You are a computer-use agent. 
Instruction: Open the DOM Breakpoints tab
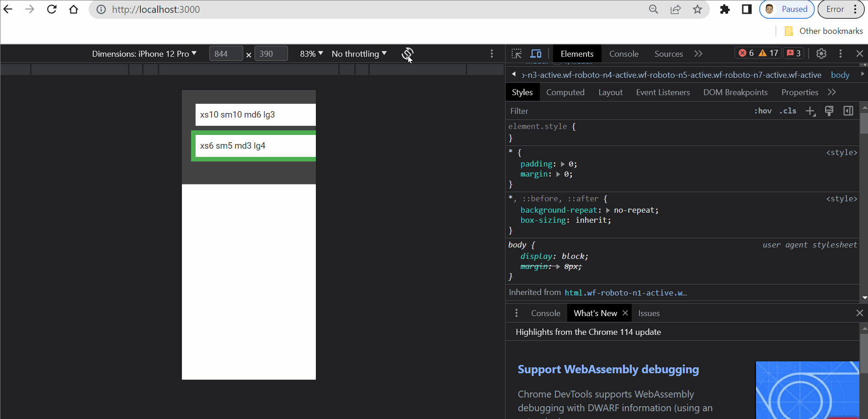[735, 92]
